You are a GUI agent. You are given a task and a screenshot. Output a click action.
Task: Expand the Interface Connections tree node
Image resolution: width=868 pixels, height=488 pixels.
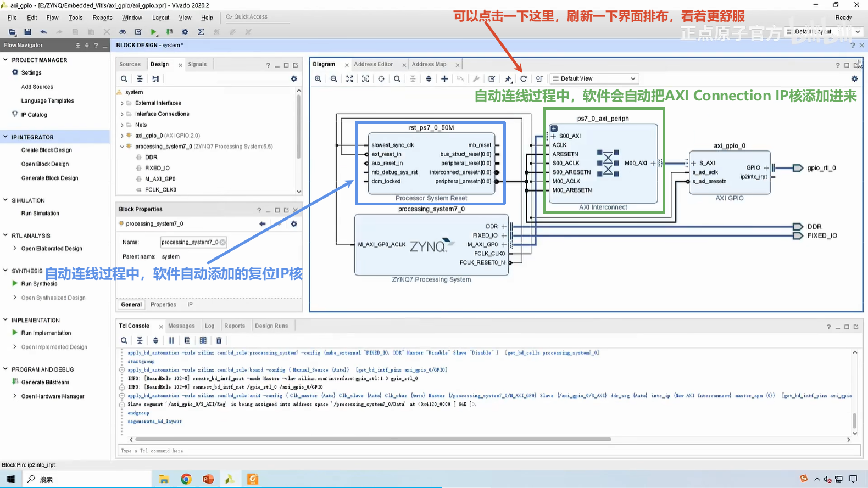coord(122,114)
